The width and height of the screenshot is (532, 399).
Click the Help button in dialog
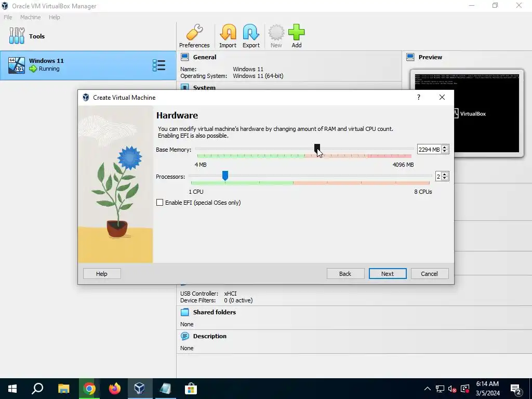point(102,274)
